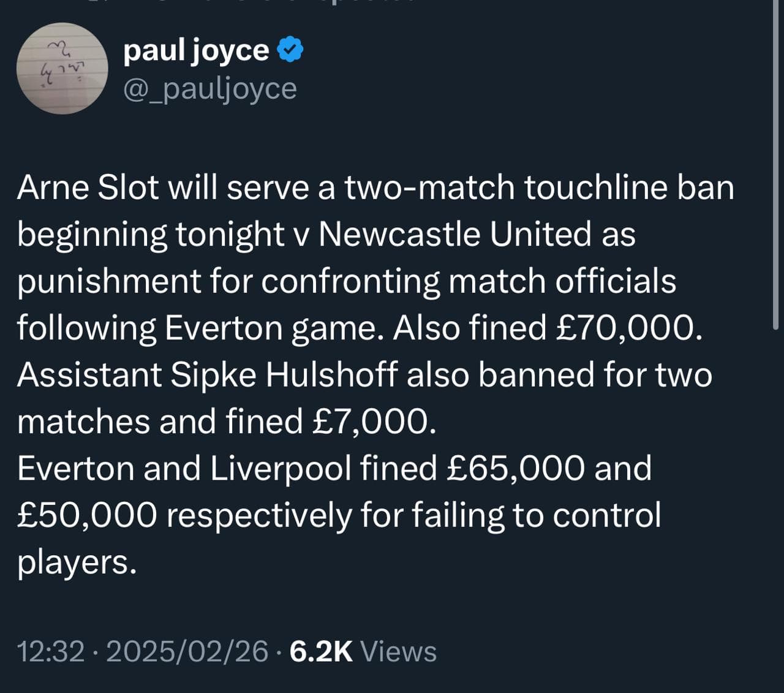Click the blue verified badge
The height and width of the screenshot is (693, 784).
point(291,50)
